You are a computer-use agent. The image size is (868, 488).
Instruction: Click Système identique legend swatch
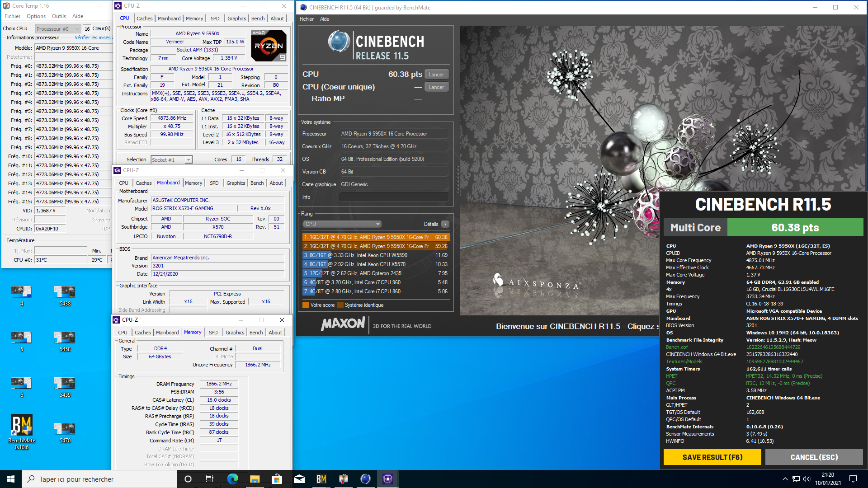coord(340,305)
